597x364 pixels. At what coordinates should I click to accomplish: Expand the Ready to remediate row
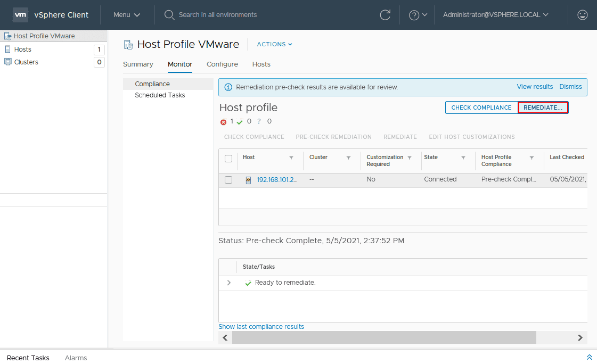[x=229, y=283]
